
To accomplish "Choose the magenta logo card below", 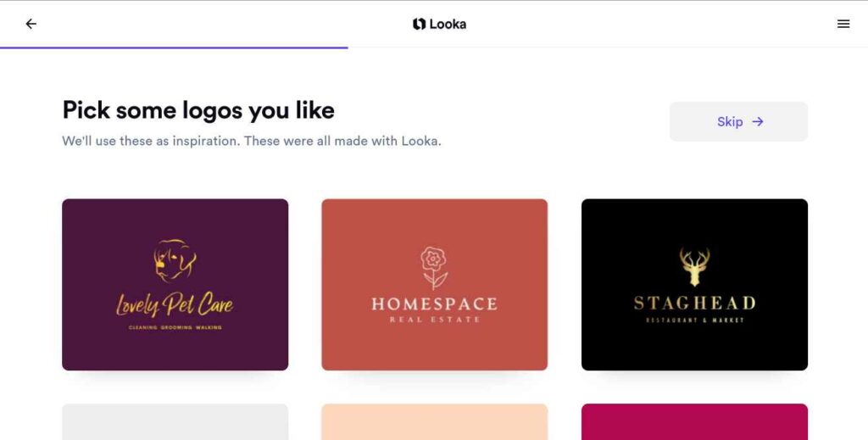I will click(694, 421).
